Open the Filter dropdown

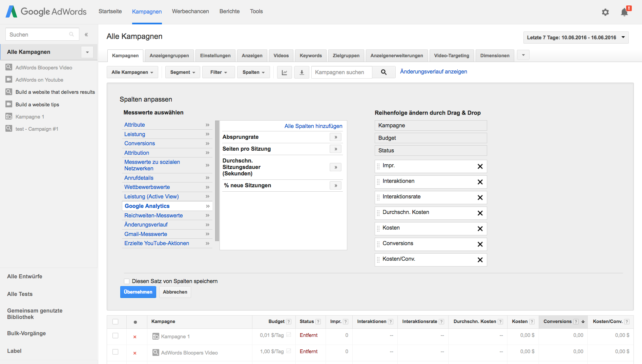pos(219,72)
